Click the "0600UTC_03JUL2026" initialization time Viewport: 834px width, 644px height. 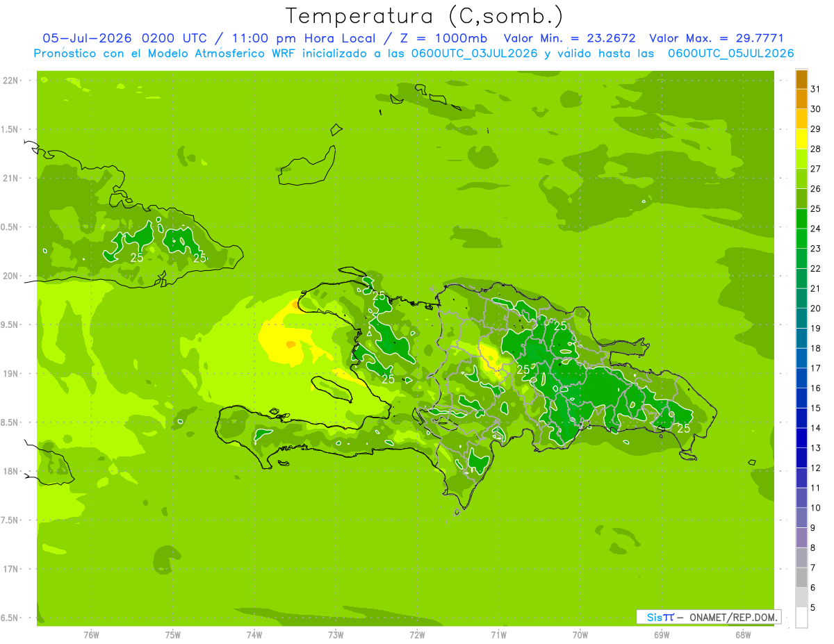(x=475, y=53)
